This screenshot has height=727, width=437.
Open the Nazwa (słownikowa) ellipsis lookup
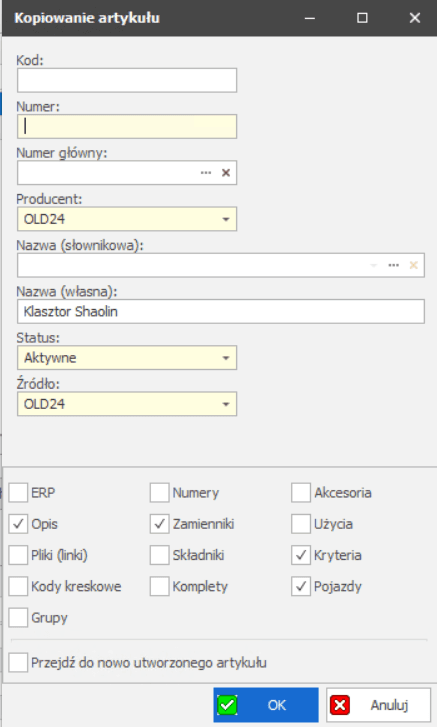tap(393, 265)
